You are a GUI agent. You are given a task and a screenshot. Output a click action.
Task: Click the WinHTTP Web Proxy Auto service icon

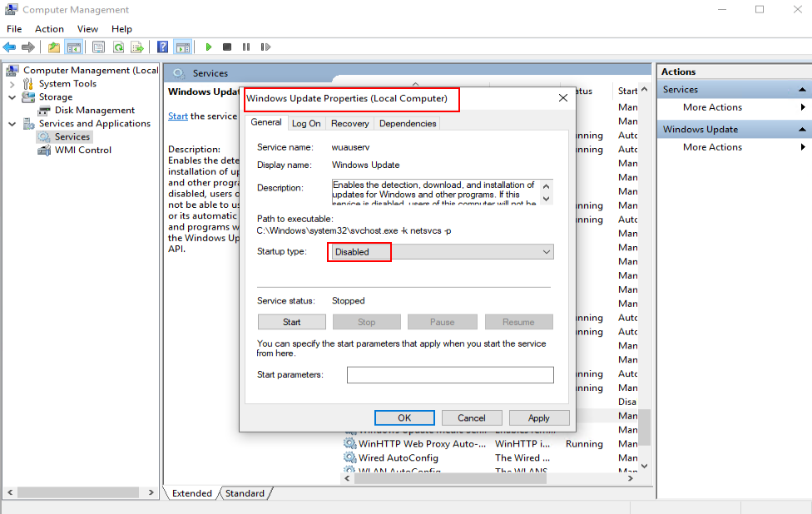pyautogui.click(x=350, y=443)
